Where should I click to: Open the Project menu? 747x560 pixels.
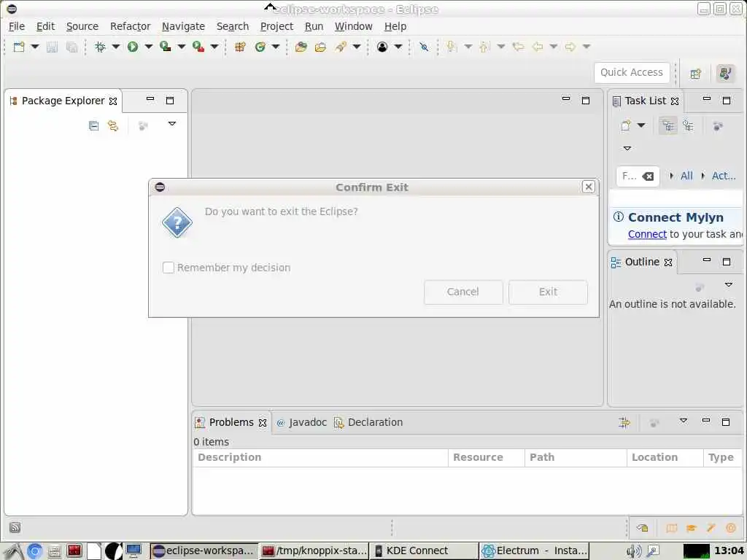tap(276, 26)
